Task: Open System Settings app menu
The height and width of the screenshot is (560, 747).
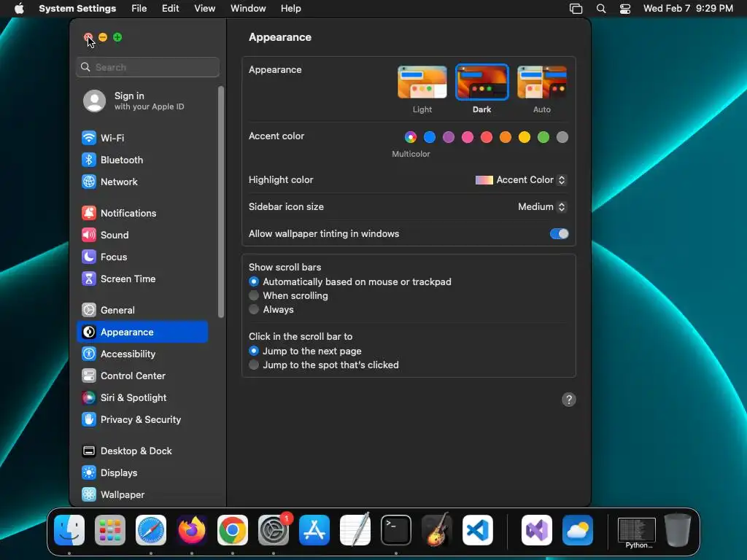Action: click(x=77, y=9)
